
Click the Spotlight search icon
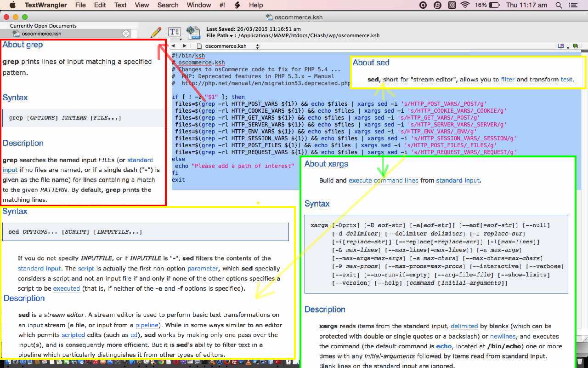559,5
